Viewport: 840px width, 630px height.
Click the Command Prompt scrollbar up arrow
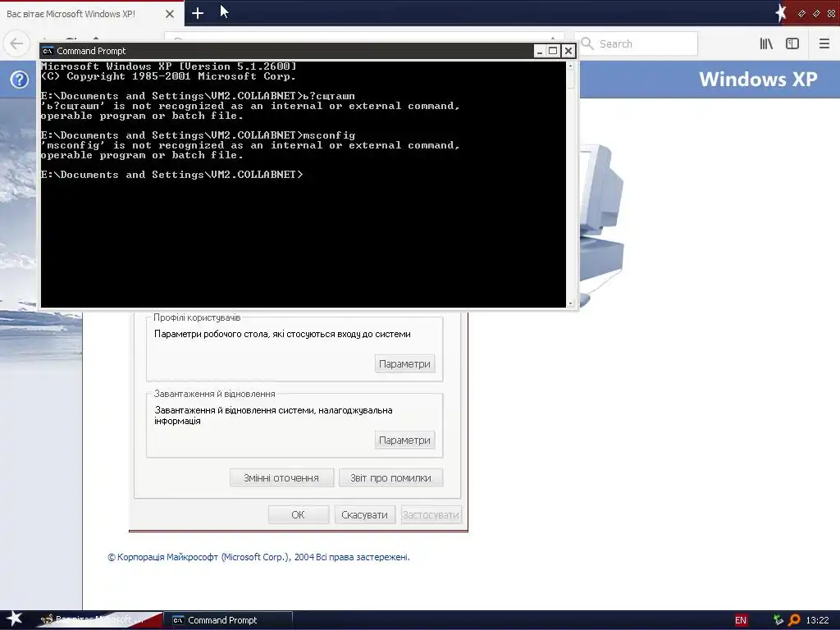tap(571, 66)
